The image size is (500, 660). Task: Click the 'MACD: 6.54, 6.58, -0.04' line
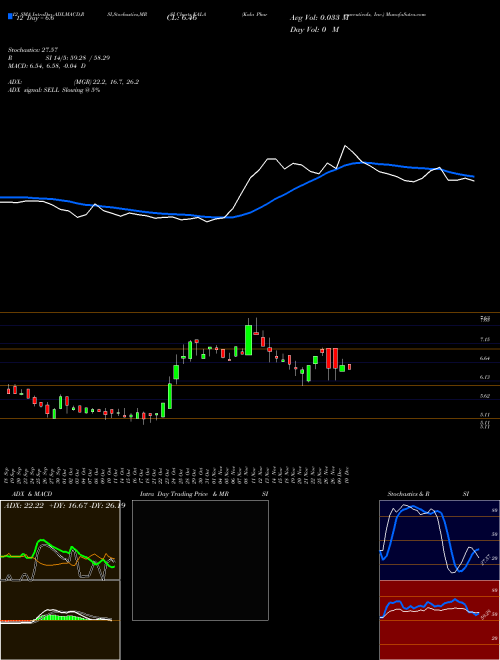point(47,66)
